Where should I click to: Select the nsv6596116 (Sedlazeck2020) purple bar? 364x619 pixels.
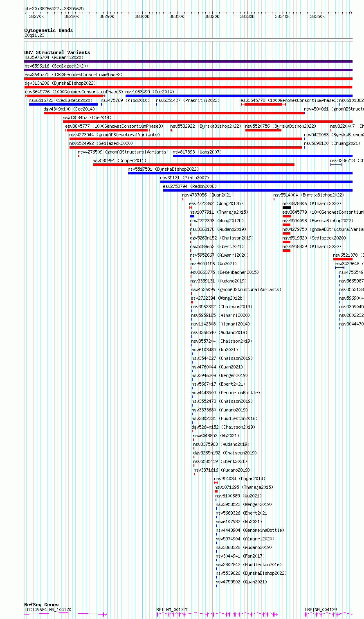(x=188, y=70)
